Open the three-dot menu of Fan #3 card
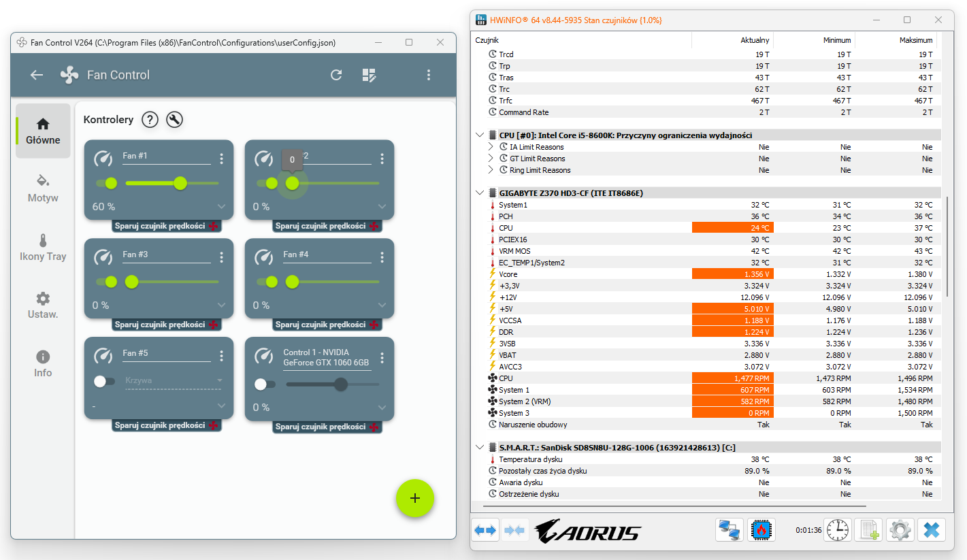967x560 pixels. [x=222, y=257]
